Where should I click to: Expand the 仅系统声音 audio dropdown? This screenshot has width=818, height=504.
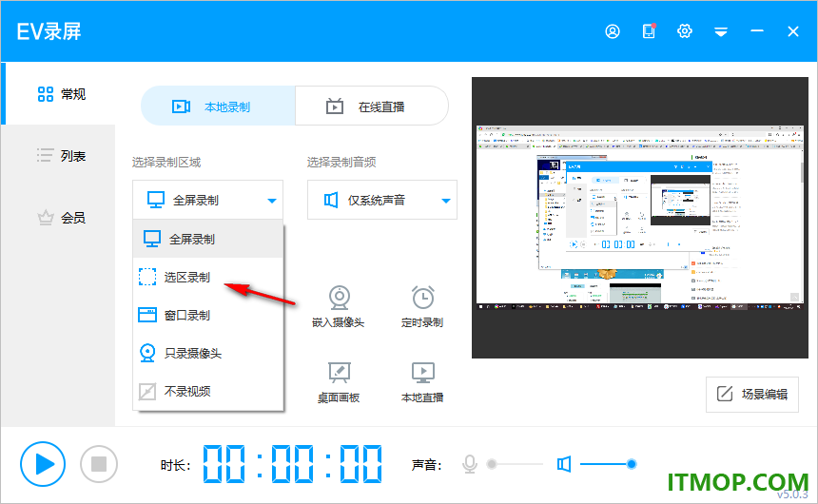(381, 200)
